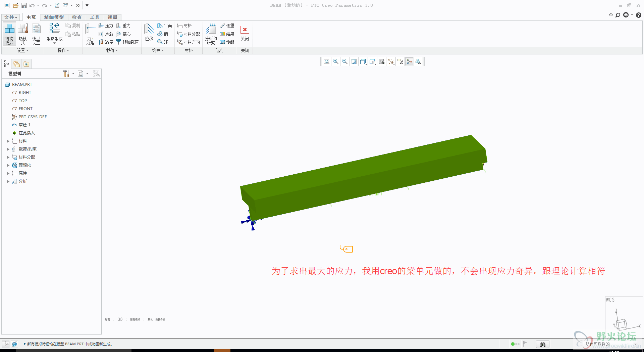This screenshot has width=644, height=352.
Task: Switch to the 工具 tab
Action: tap(95, 17)
